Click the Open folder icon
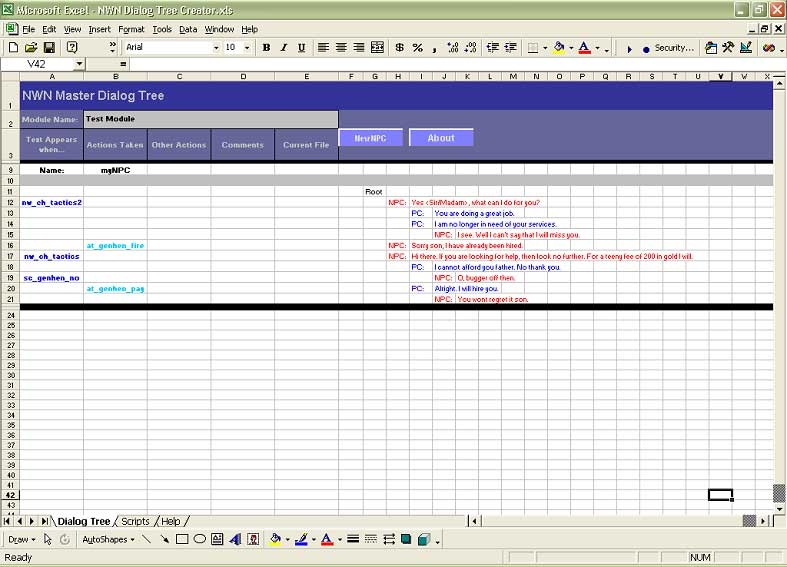This screenshot has width=787, height=567. 31,47
